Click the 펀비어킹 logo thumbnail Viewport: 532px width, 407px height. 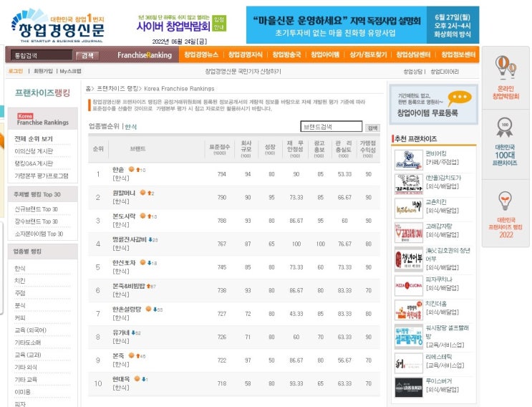tap(409, 160)
